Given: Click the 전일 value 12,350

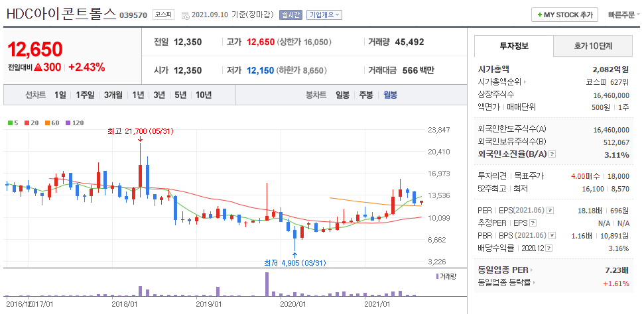Looking at the screenshot, I should coord(188,42).
